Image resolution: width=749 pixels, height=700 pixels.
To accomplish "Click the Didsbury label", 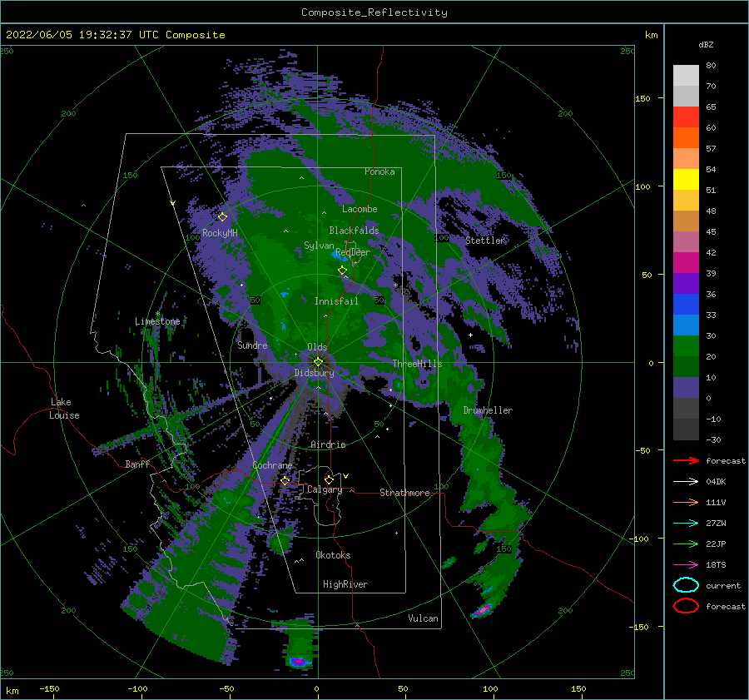I will (x=315, y=373).
